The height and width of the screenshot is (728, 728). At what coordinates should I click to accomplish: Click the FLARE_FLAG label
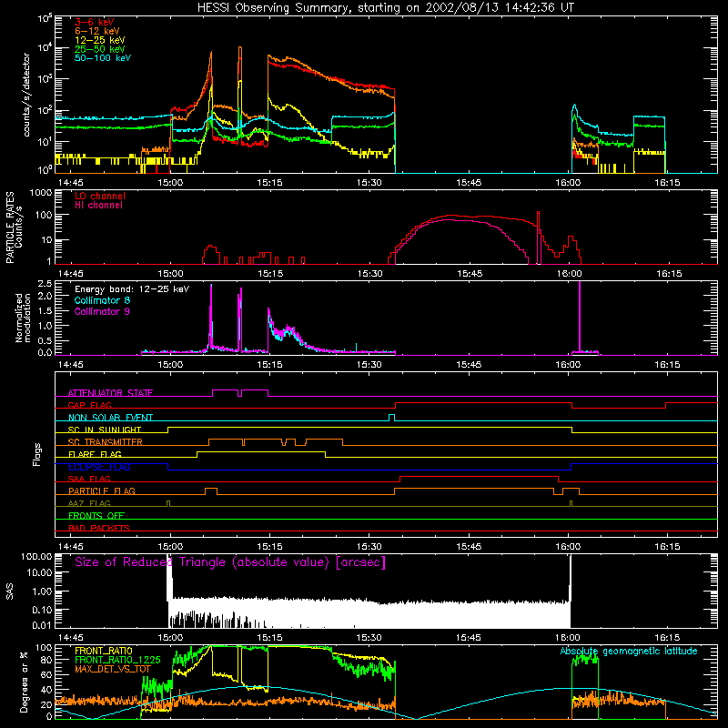(95, 454)
